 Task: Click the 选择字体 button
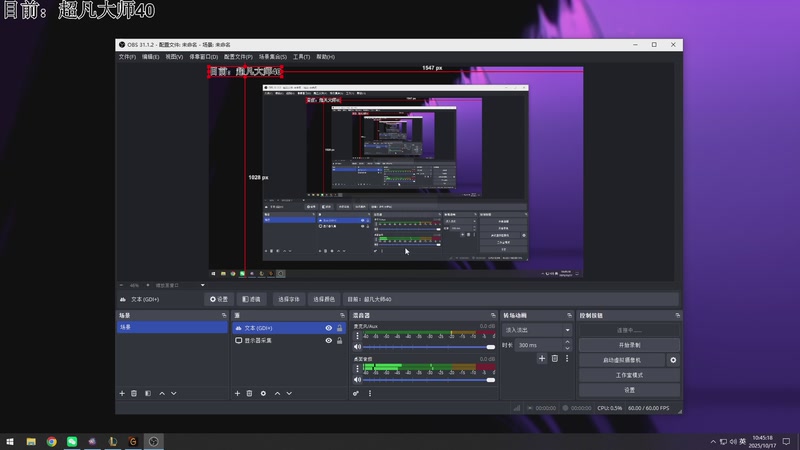coord(289,299)
